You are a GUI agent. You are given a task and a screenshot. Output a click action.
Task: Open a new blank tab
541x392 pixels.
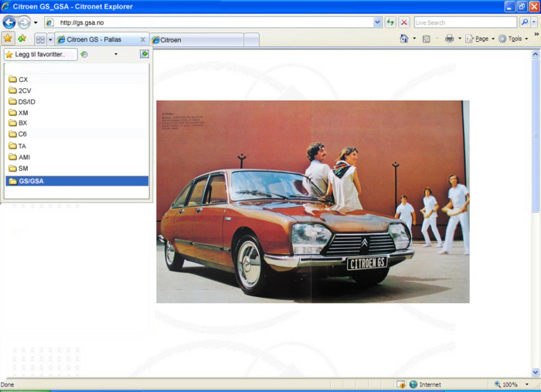click(251, 40)
